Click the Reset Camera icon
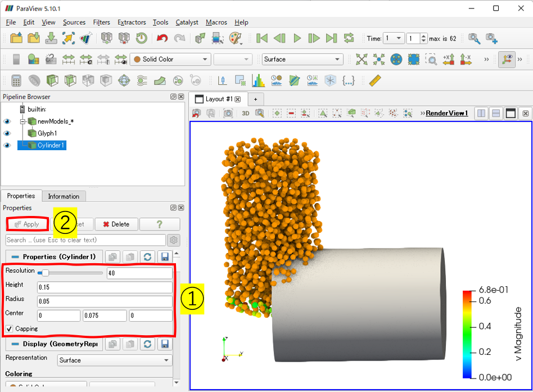 click(362, 59)
